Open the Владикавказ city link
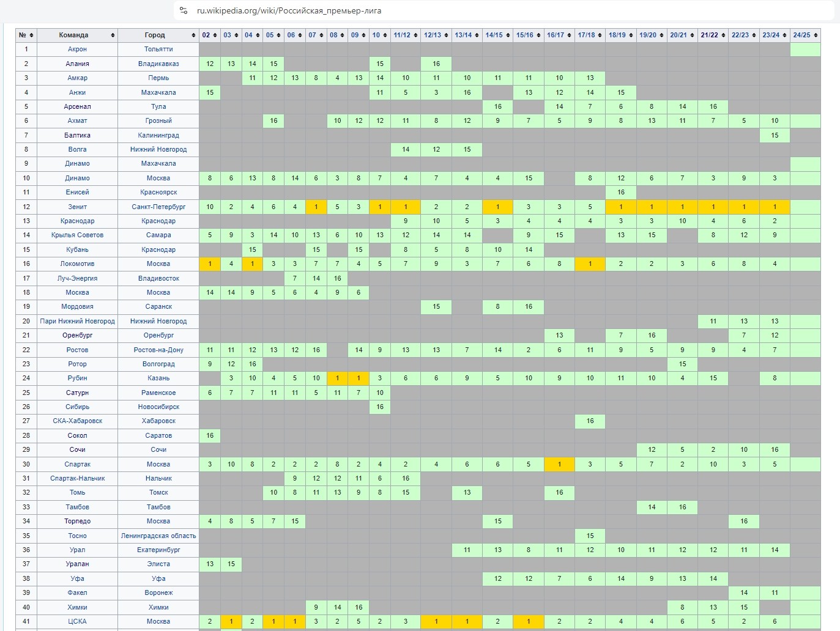840x631 pixels. coord(158,64)
